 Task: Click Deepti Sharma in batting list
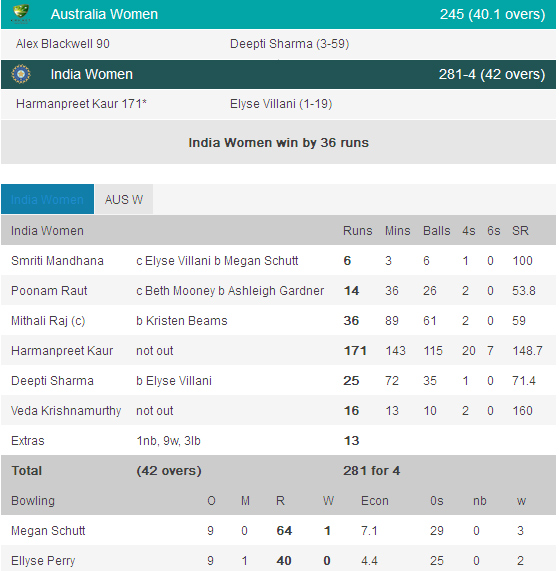pos(52,381)
